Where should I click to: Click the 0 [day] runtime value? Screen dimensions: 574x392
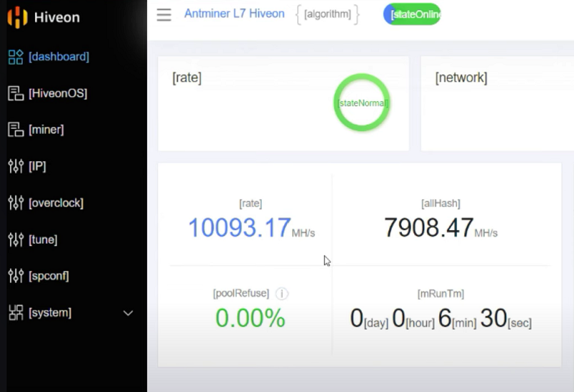[x=370, y=318]
